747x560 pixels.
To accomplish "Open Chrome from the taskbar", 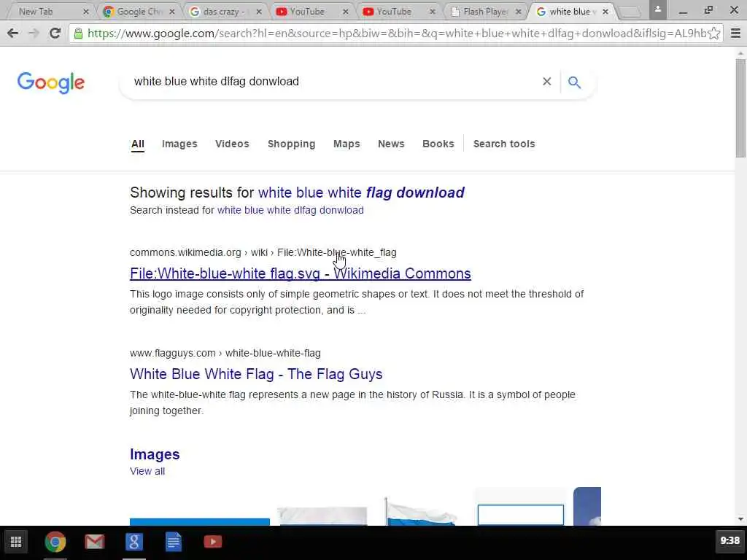I will point(55,542).
